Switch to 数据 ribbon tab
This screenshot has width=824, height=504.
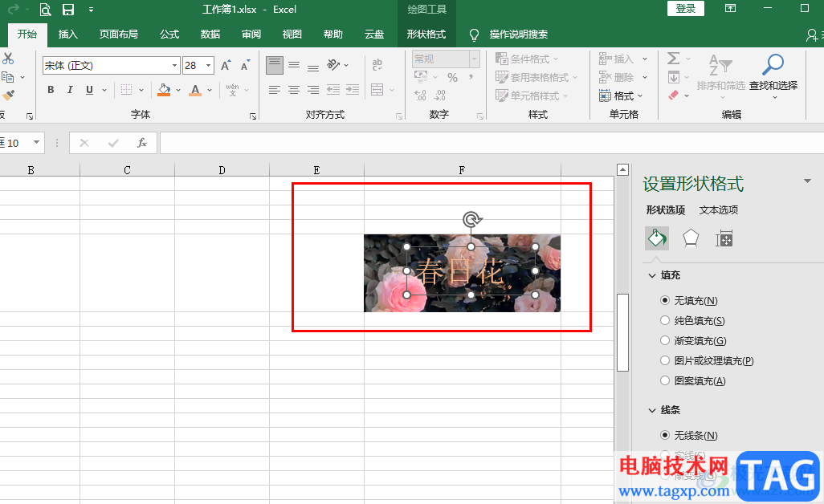point(210,35)
